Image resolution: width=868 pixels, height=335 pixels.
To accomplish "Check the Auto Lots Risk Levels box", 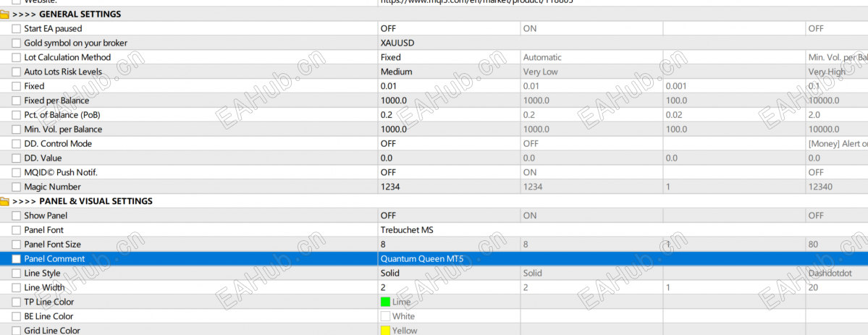I will tap(16, 72).
